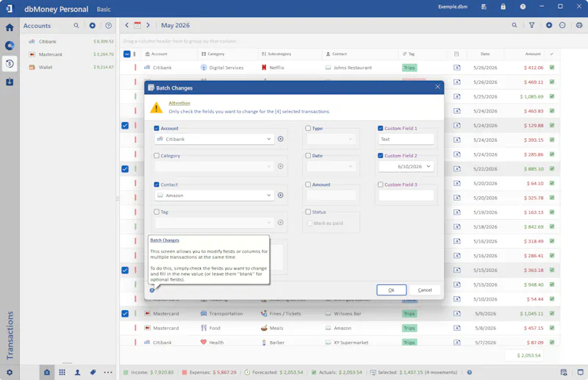Add transaction with top-right plus icon

[549, 25]
